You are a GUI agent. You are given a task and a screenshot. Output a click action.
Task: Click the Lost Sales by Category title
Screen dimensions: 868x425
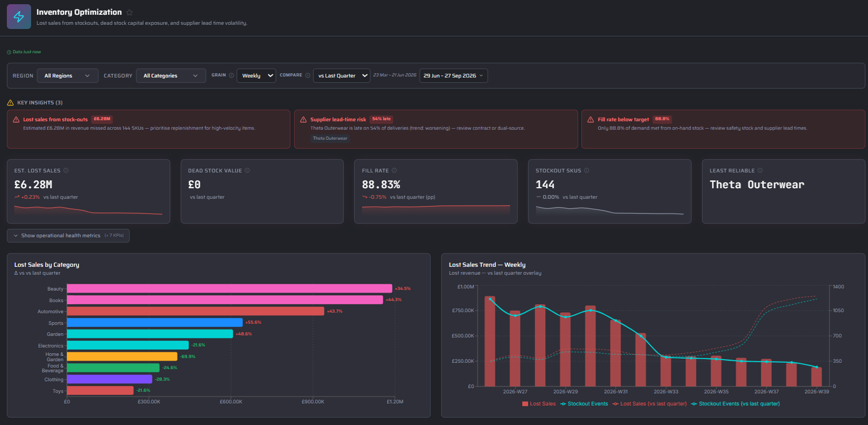click(47, 265)
